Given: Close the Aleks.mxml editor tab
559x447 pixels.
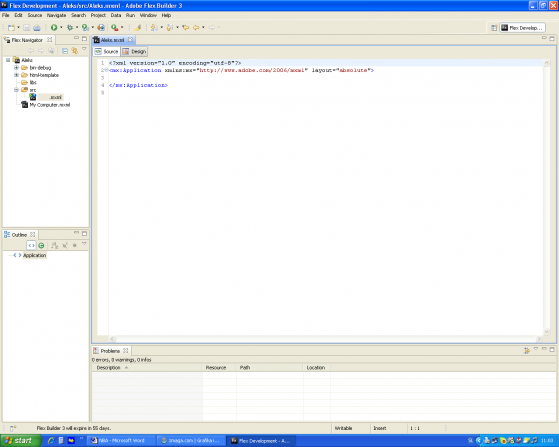Looking at the screenshot, I should (130, 40).
